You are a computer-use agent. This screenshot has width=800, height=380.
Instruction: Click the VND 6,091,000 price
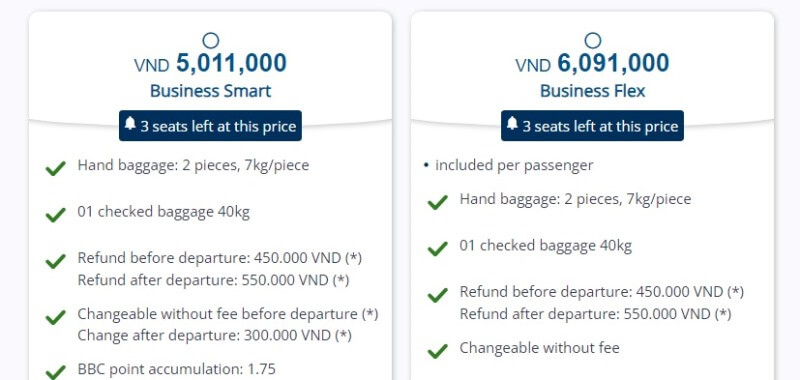click(592, 63)
